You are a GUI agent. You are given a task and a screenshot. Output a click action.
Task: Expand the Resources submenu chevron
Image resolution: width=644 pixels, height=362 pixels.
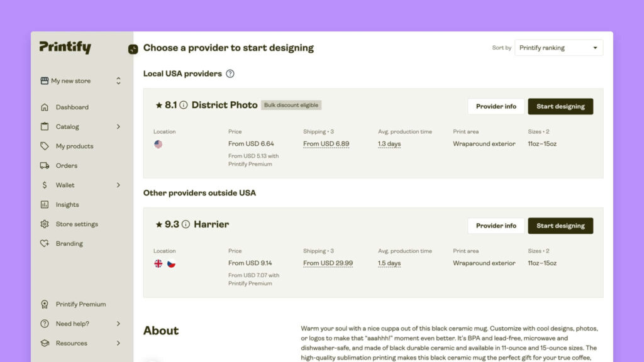tap(118, 343)
